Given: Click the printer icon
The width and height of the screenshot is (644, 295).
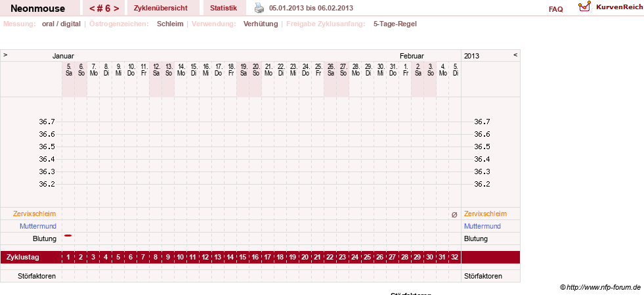Looking at the screenshot, I should tap(259, 8).
